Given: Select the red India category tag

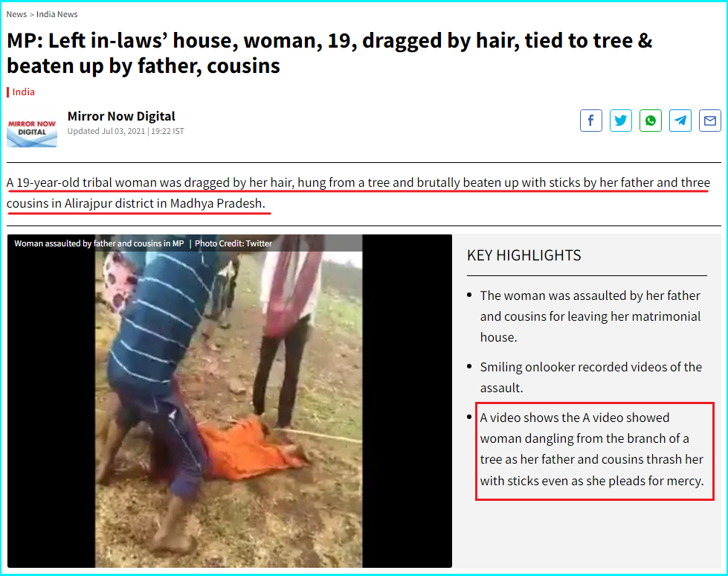Looking at the screenshot, I should (23, 92).
